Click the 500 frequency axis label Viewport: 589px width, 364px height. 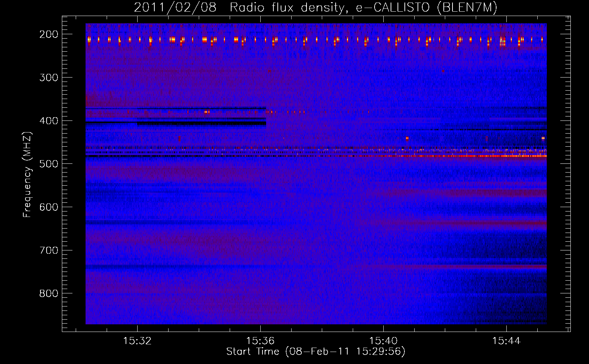point(48,164)
